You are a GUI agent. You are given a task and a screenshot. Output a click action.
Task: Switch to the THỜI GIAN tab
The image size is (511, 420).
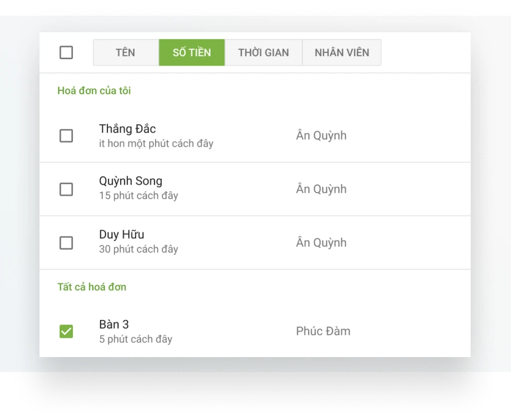pyautogui.click(x=264, y=52)
